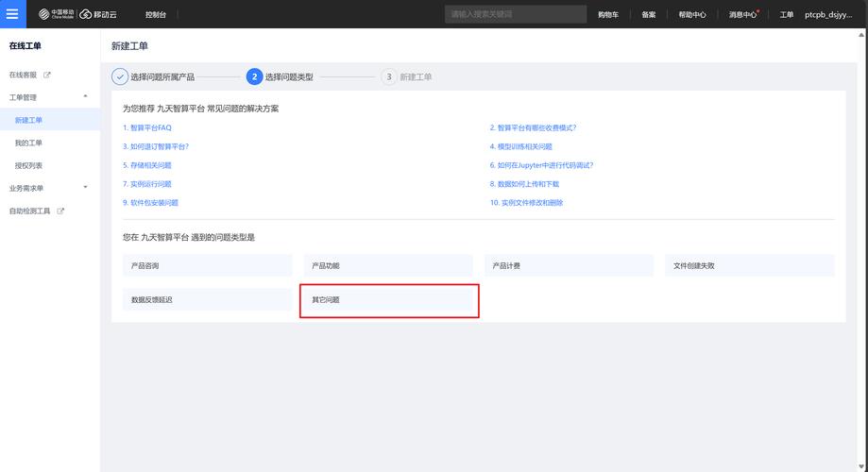
Task: Click the China Mobile logo
Action: [x=56, y=14]
